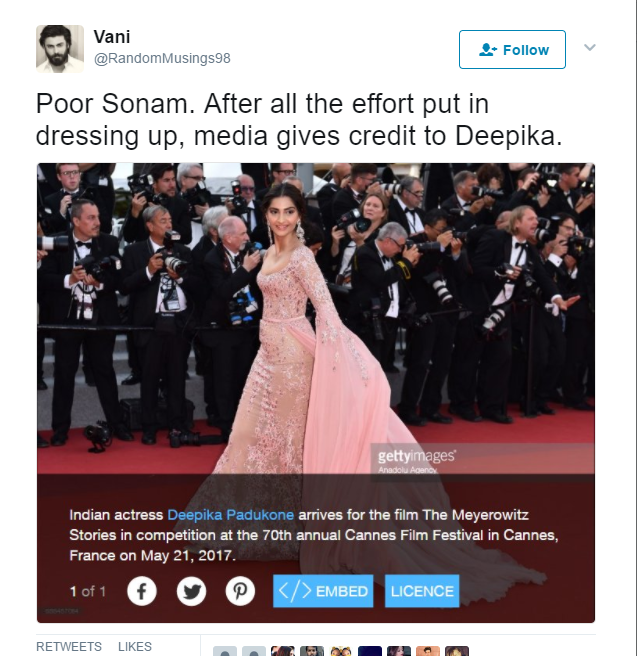
Task: Share via the Pinterest icon
Action: tap(240, 591)
